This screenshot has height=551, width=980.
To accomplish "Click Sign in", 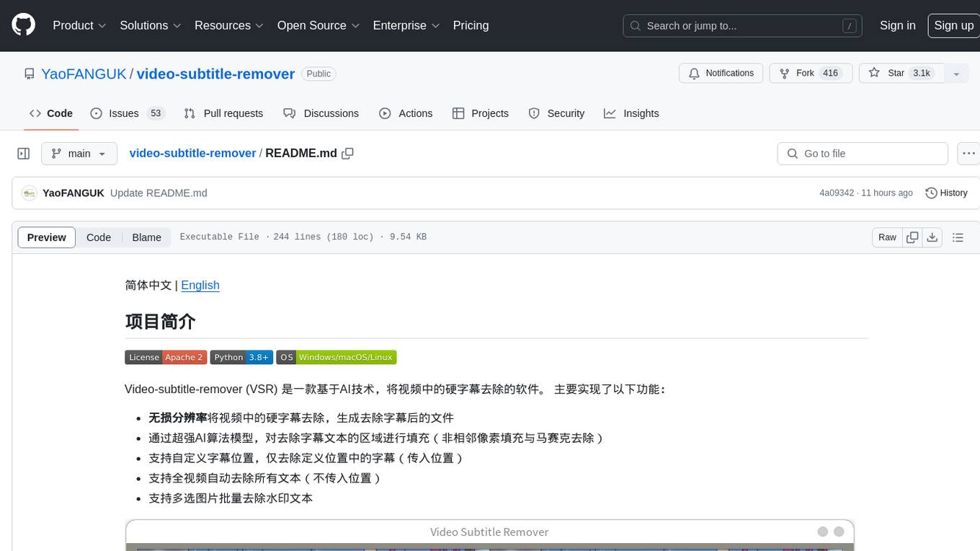I will coord(897,25).
